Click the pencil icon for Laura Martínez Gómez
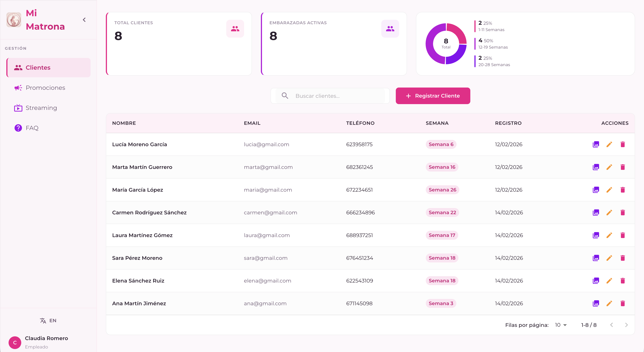Image resolution: width=644 pixels, height=352 pixels. pyautogui.click(x=609, y=235)
